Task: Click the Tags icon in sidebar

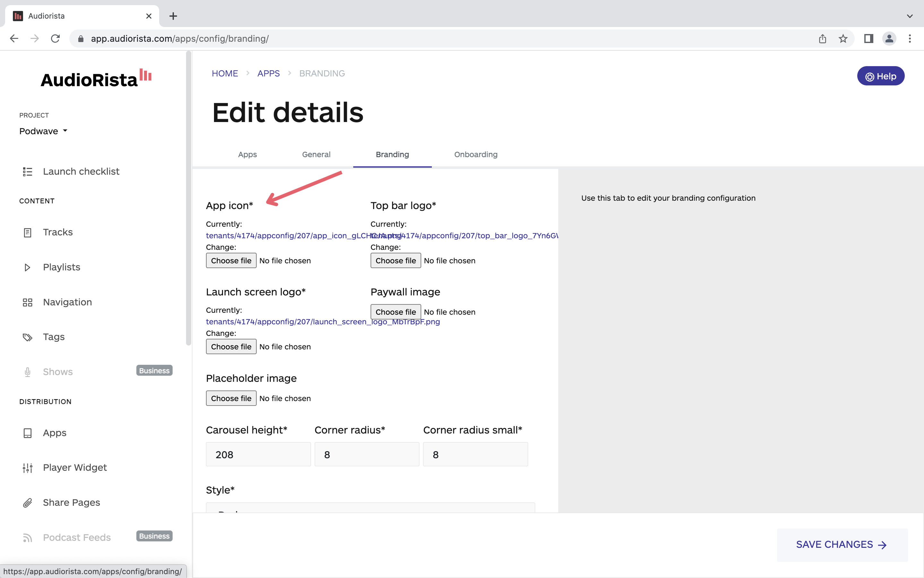Action: [x=28, y=337]
